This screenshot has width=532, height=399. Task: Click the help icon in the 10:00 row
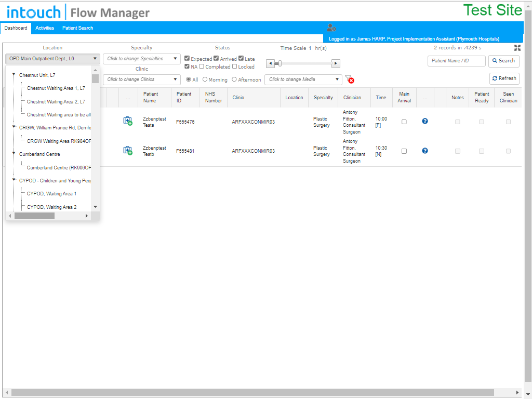tap(425, 121)
